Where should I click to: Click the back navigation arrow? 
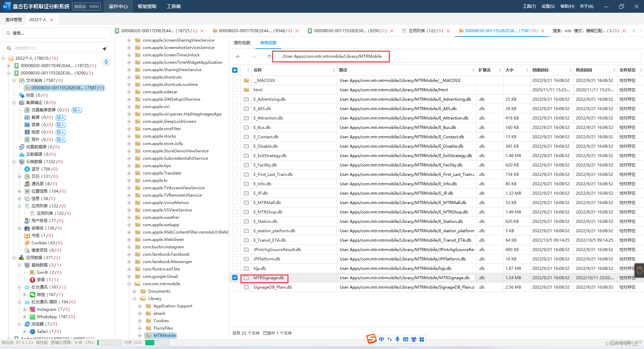pyautogui.click(x=238, y=56)
